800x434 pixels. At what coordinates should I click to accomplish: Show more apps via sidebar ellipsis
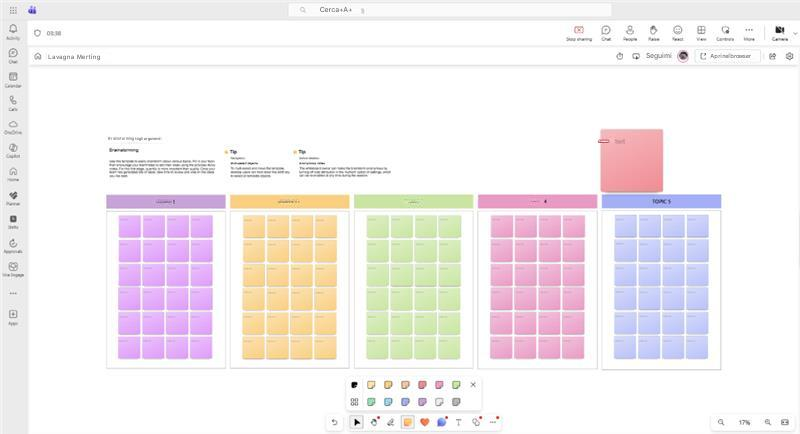[13, 293]
